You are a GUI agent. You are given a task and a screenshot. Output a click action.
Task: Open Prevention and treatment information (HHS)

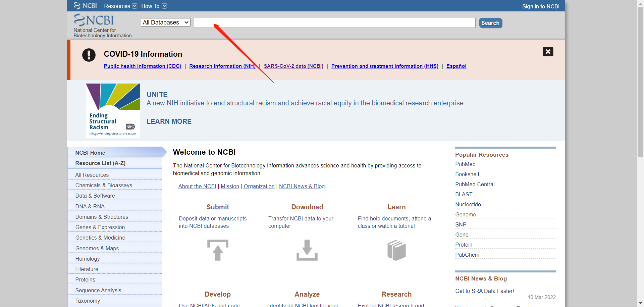[x=385, y=66]
